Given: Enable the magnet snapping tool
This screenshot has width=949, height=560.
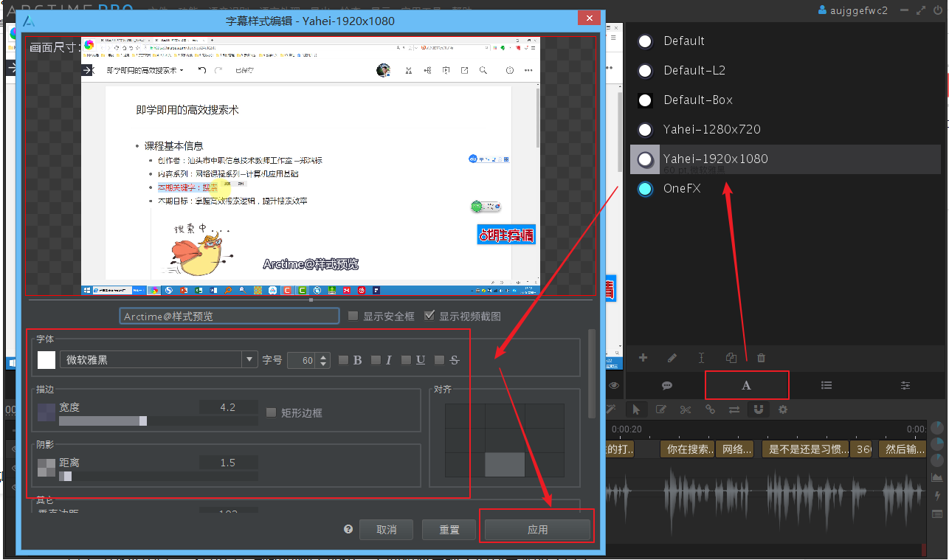Looking at the screenshot, I should (758, 409).
